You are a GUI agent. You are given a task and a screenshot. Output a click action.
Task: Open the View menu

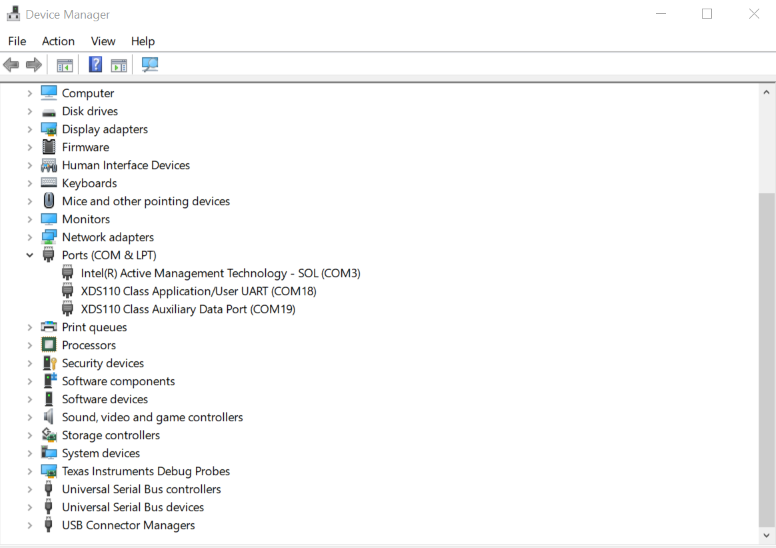pyautogui.click(x=103, y=41)
